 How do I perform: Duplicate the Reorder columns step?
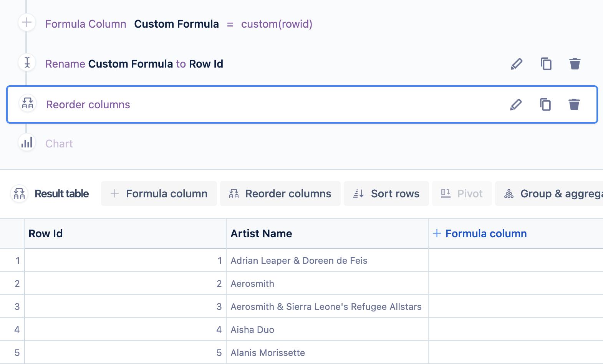(x=545, y=104)
